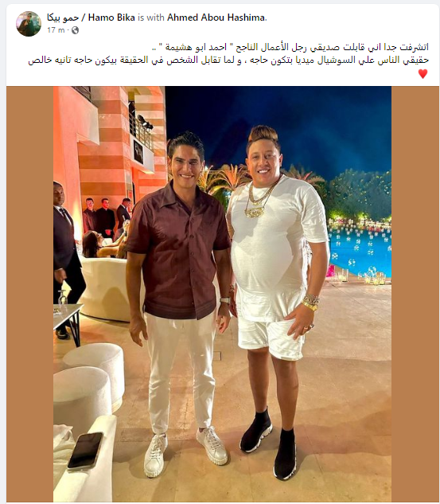
Task: Click the black sock sneakers in photo
Action: [x=270, y=445]
